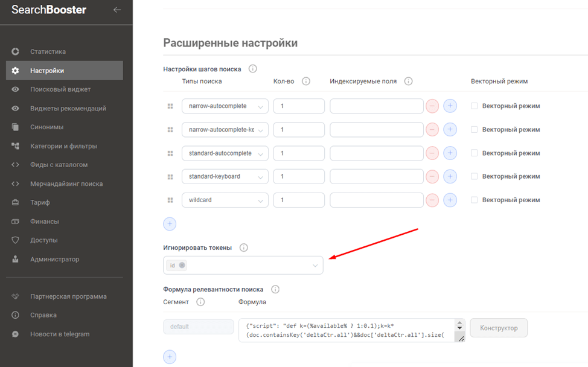Go to Синонимы menu item
The height and width of the screenshot is (367, 588).
click(x=46, y=127)
